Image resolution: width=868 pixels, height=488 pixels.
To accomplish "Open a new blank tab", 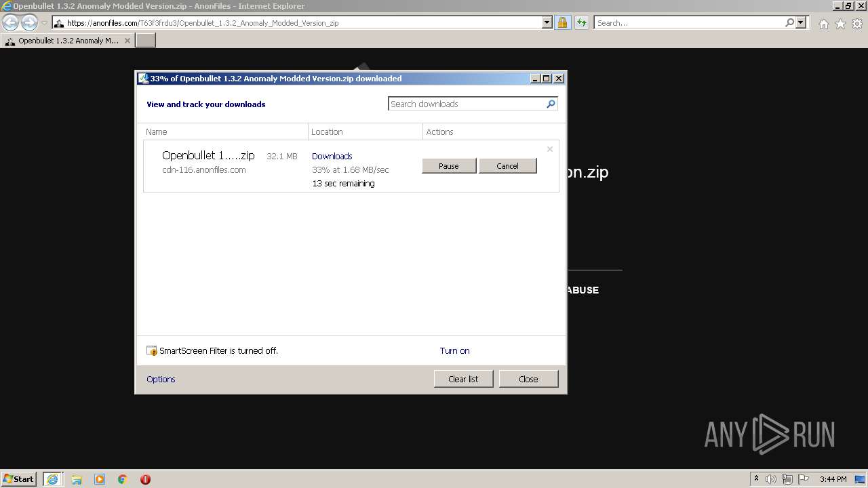I will tap(146, 41).
